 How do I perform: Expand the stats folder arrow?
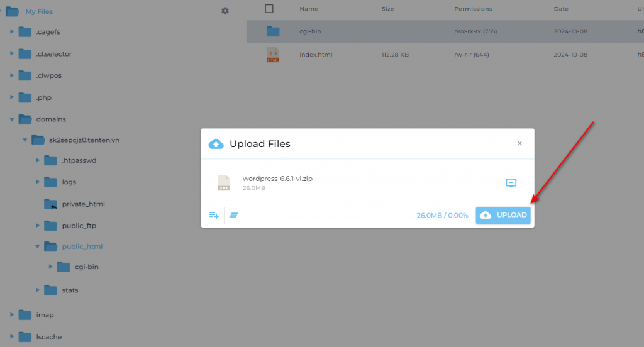(x=37, y=290)
